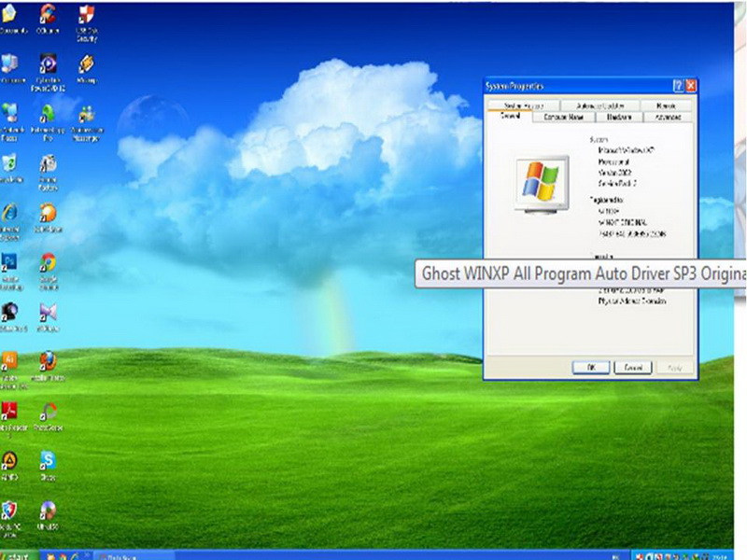Screen dimensions: 747x560
Task: Open the black camera-lens desktop shortcut
Action: 9,313
